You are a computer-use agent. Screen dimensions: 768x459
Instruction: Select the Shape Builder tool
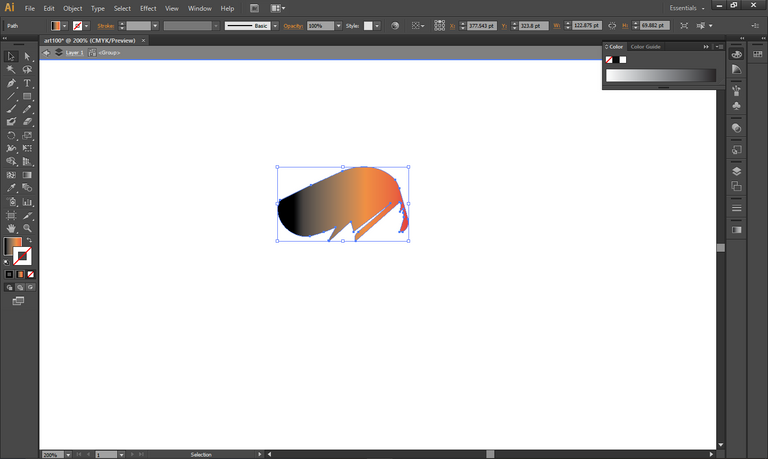pos(11,161)
